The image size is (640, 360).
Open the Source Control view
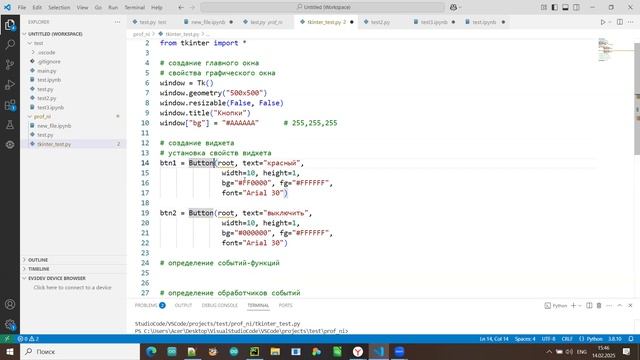point(10,64)
